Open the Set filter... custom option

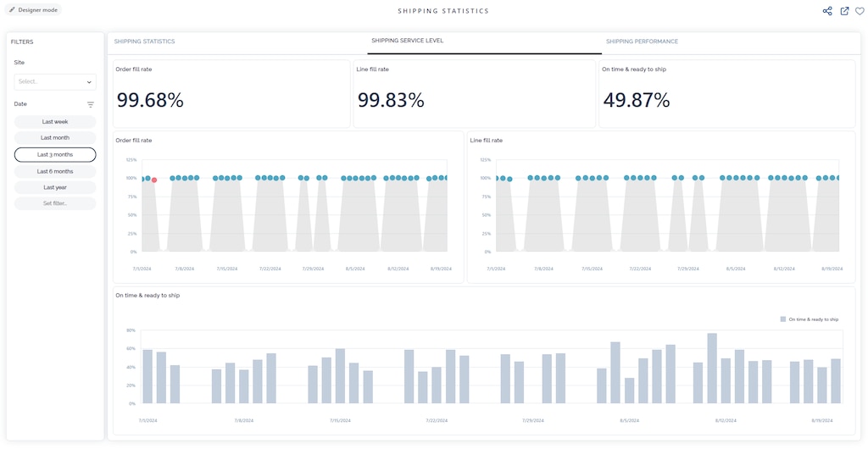pos(55,203)
